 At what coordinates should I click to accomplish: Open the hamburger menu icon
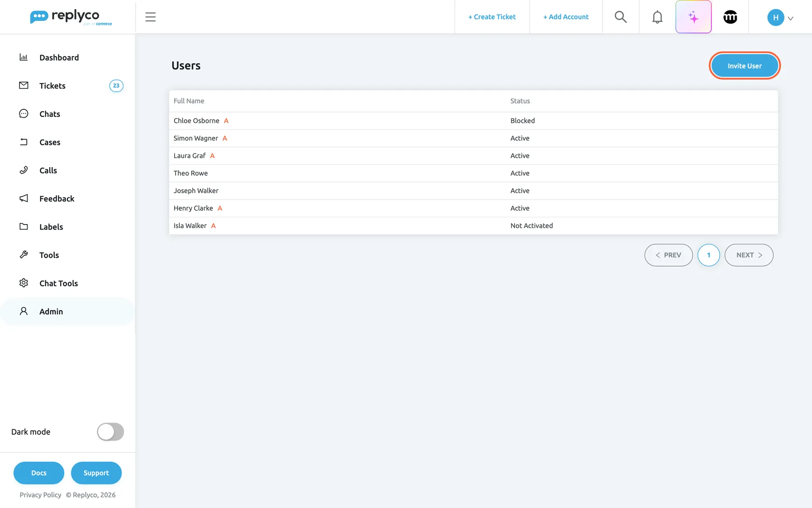click(150, 17)
